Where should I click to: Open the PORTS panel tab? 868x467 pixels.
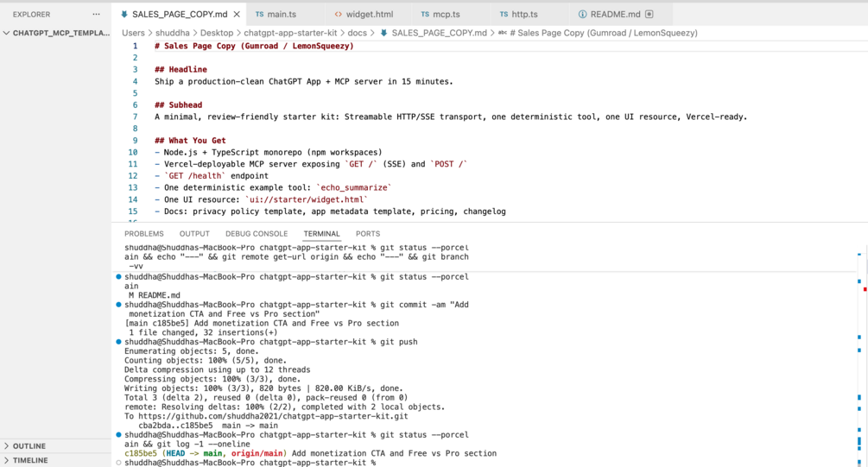[368, 233]
